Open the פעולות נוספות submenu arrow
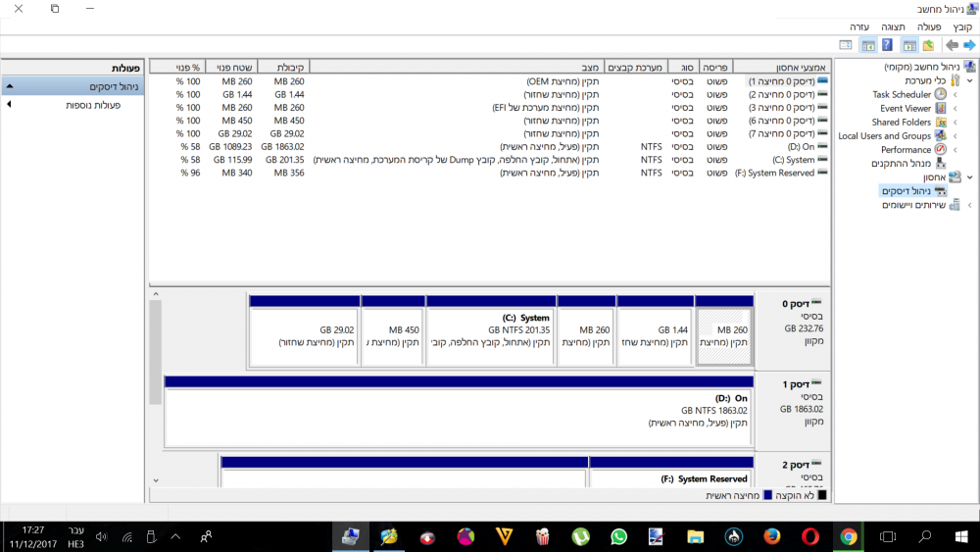This screenshot has height=552, width=980. (9, 104)
